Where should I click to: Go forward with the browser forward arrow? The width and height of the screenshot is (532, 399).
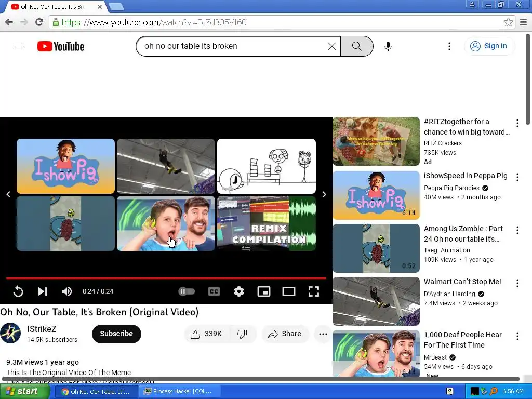(x=24, y=22)
